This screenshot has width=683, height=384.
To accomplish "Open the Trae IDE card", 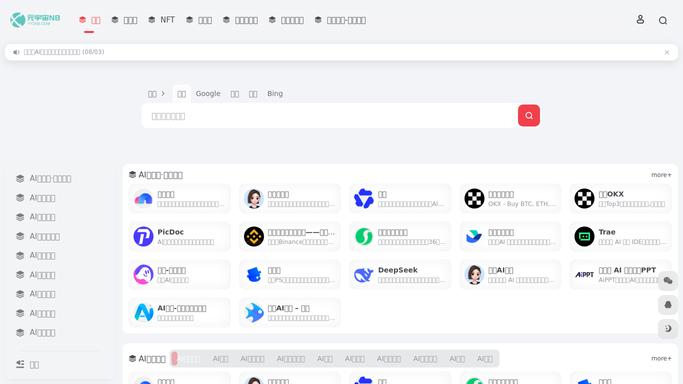I will (620, 236).
